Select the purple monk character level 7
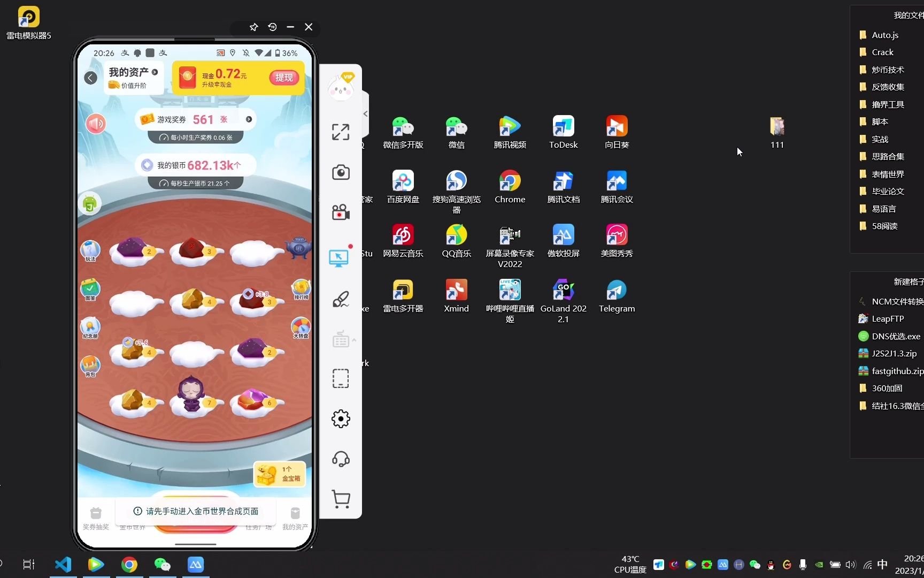Viewport: 924px width, 578px height. click(192, 395)
